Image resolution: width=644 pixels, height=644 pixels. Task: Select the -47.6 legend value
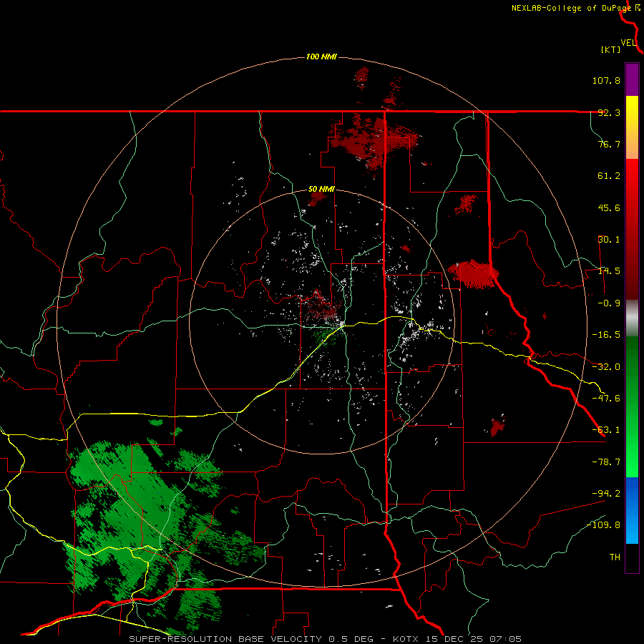pos(606,399)
